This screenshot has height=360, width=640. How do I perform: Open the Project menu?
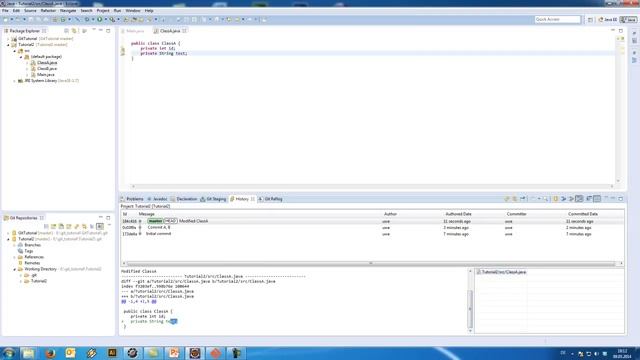[103, 11]
